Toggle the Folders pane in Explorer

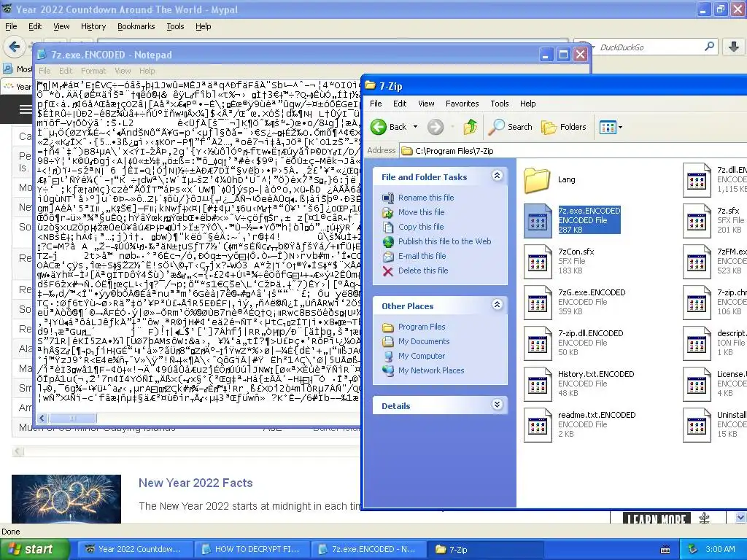tap(564, 127)
